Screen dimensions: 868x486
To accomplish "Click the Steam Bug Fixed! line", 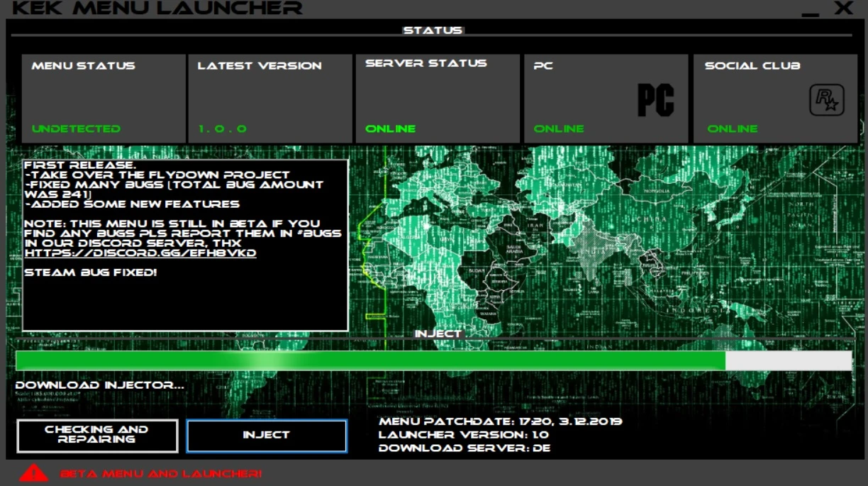I will tap(90, 272).
